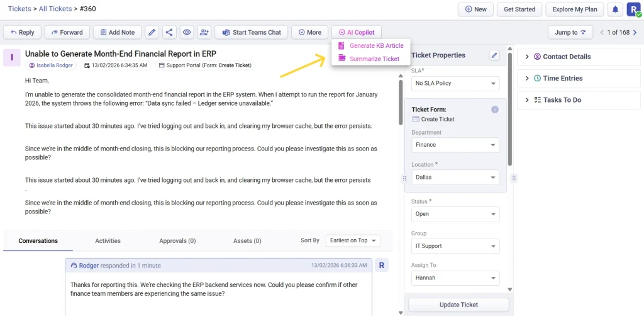Viewport: 644px width, 316px height.
Task: Click the '1 of 168' ticket counter
Action: [x=619, y=33]
